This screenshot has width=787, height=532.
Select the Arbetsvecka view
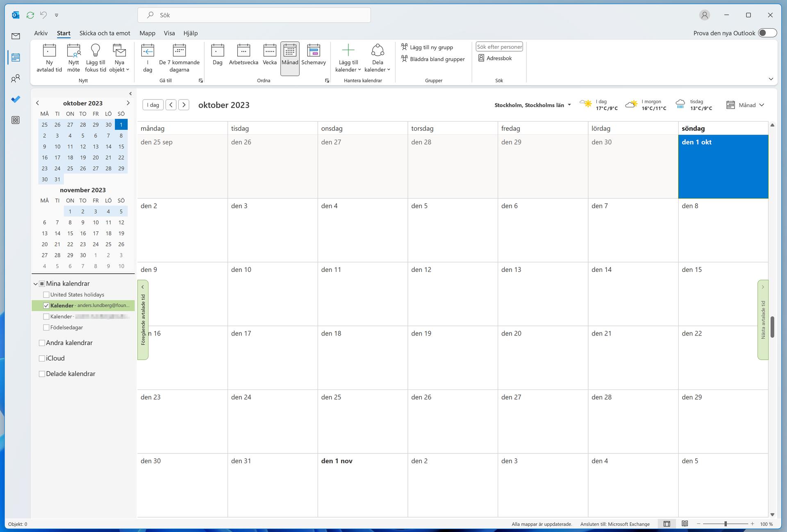[243, 57]
